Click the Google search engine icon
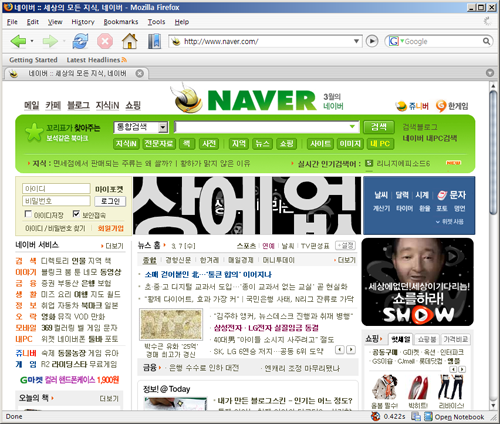 [393, 41]
